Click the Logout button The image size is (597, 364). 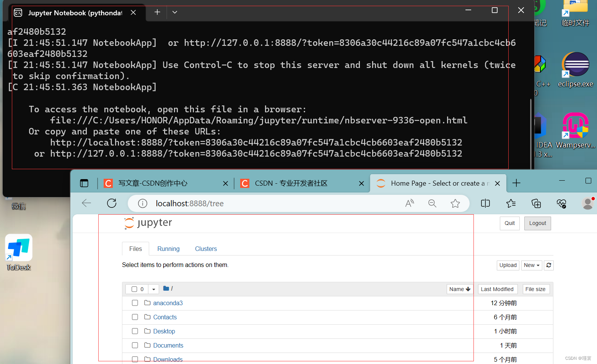[537, 223]
